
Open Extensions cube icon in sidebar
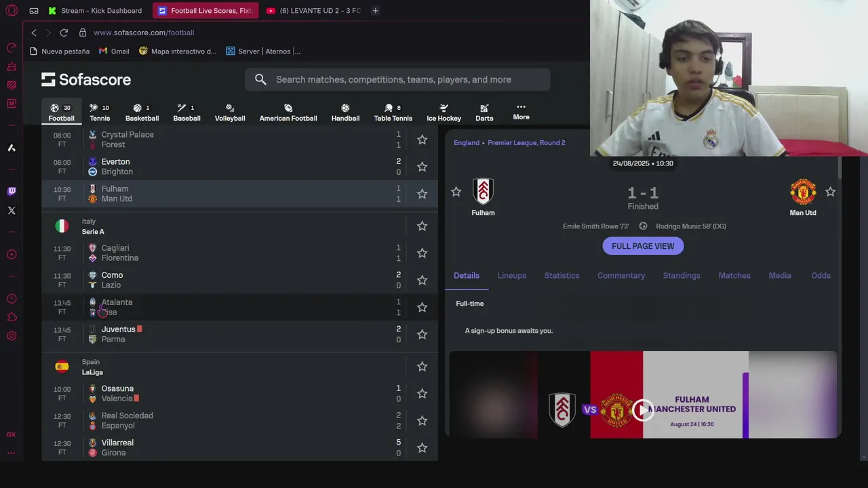click(12, 317)
